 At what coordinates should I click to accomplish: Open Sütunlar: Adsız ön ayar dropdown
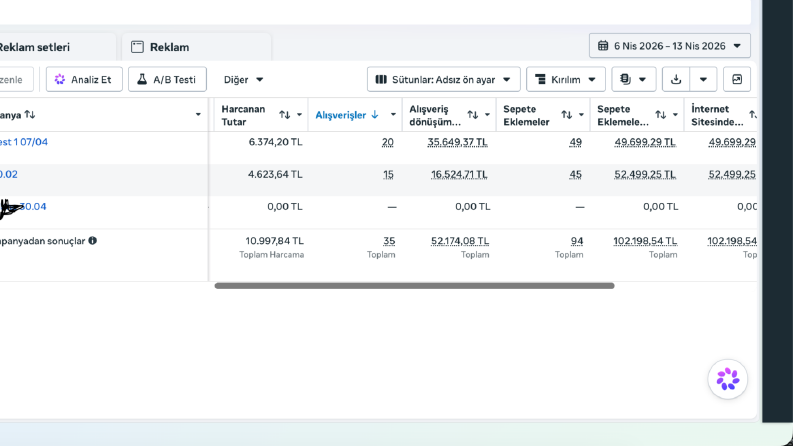click(x=444, y=79)
